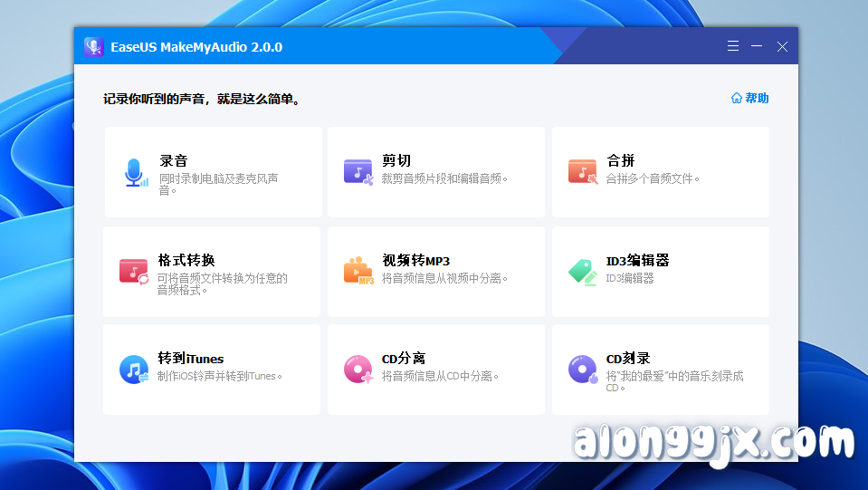Click description 裁剪音频片段和编辑音频
Screen dimensions: 868x490
click(444, 178)
